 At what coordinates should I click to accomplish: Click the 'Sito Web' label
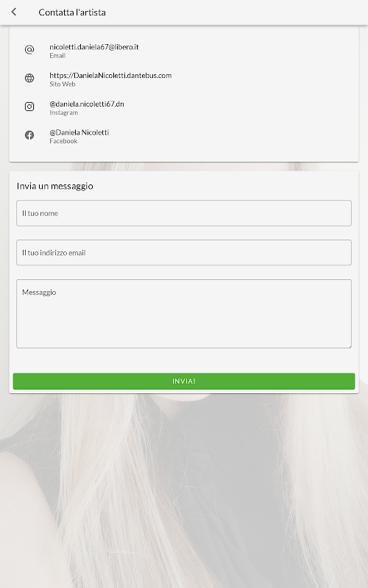click(x=63, y=84)
